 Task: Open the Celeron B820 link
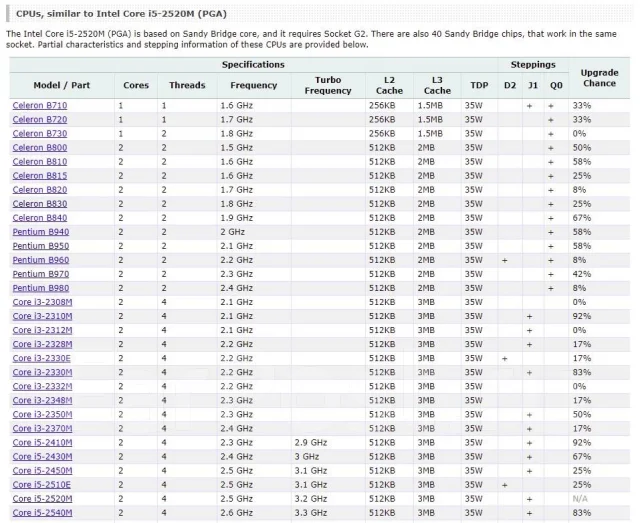[x=40, y=190]
